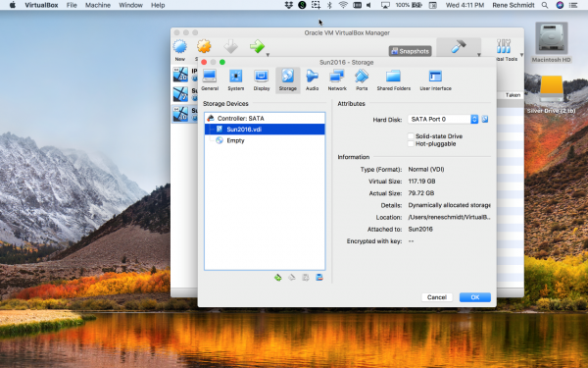Select the Storage settings section
Viewport: 588px width, 368px height.
(287, 80)
